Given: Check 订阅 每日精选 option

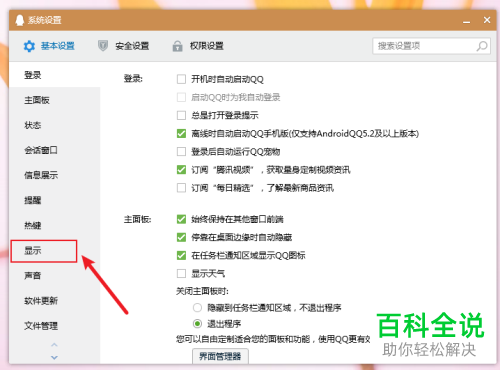Looking at the screenshot, I should pos(181,188).
